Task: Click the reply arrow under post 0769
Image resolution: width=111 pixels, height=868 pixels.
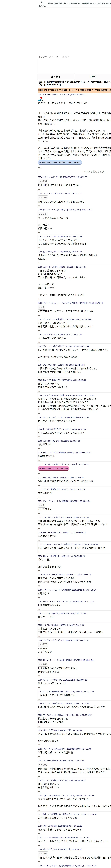Action: pyautogui.click(x=39, y=448)
